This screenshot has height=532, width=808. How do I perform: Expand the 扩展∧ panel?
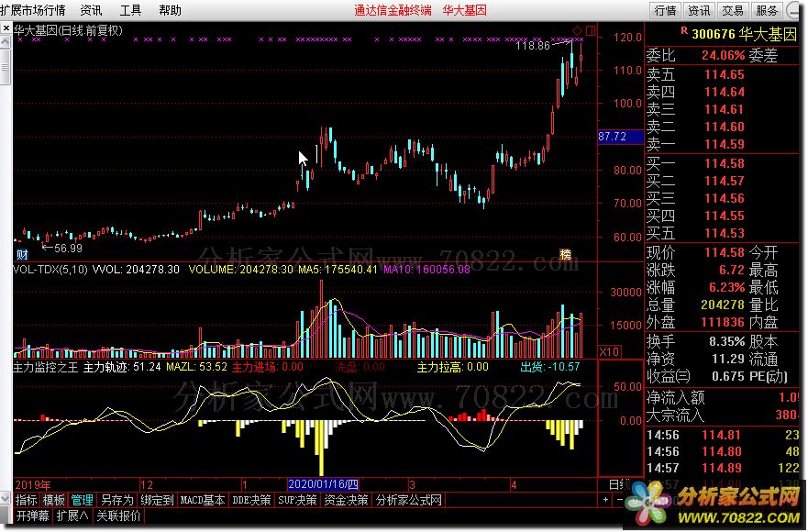[x=72, y=515]
